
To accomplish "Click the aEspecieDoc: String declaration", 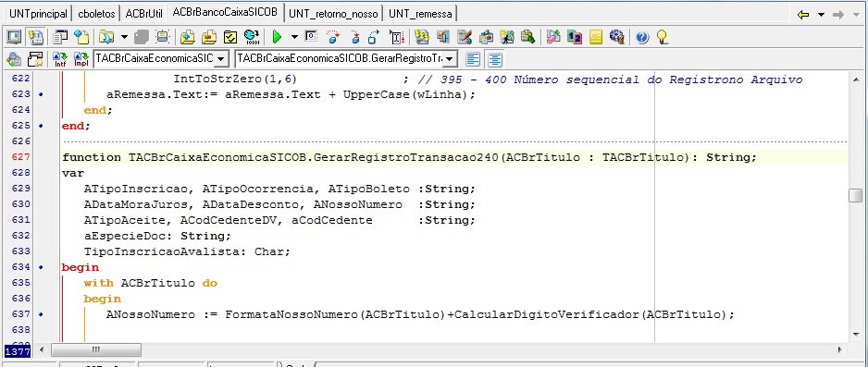I will (x=157, y=236).
